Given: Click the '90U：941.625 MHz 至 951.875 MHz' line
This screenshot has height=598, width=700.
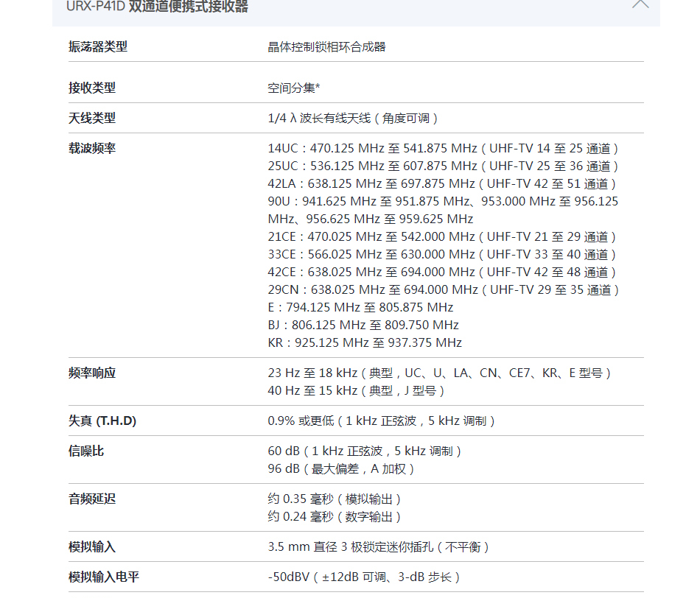Looking at the screenshot, I should [x=443, y=201].
